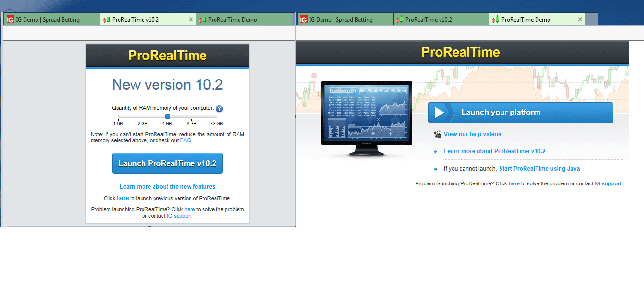The height and width of the screenshot is (298, 644).
Task: Click Start ProRealTime using Java
Action: [539, 168]
